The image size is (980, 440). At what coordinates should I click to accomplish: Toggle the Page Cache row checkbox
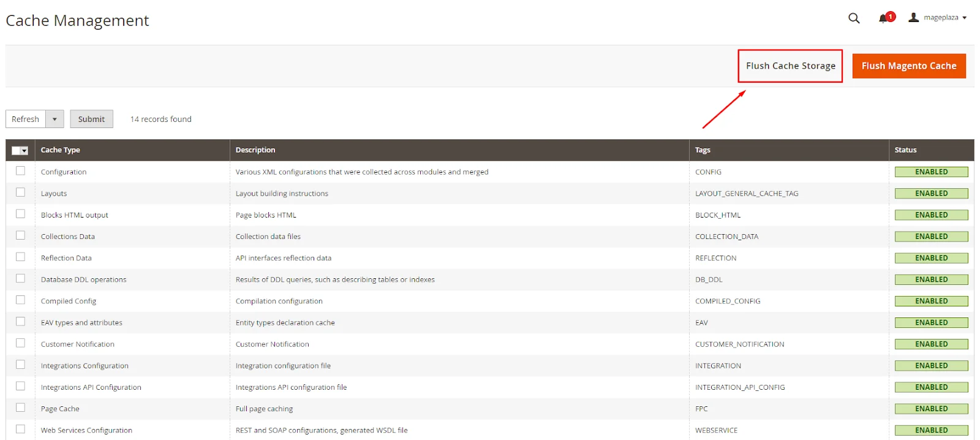pyautogui.click(x=21, y=408)
